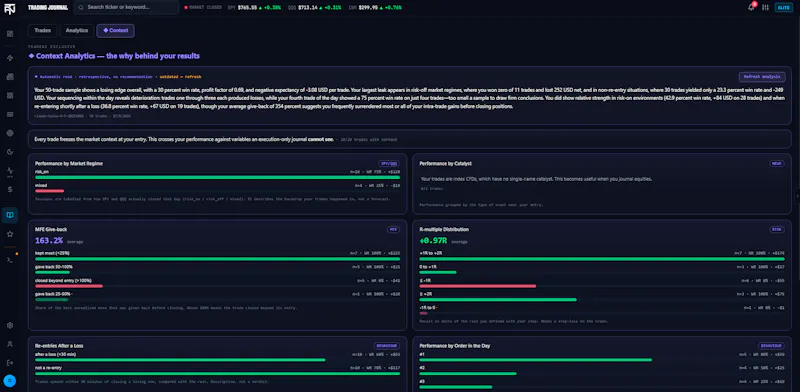Click the solid circle sidebar icon
800x392 pixels.
pyautogui.click(x=10, y=133)
